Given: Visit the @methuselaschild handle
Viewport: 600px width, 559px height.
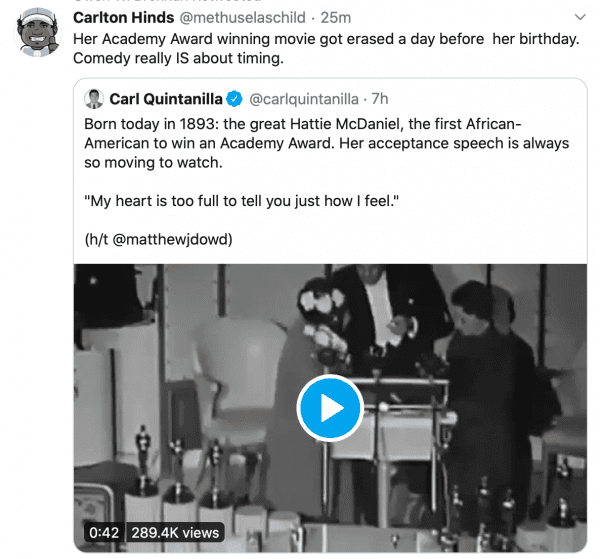Looking at the screenshot, I should pos(245,19).
